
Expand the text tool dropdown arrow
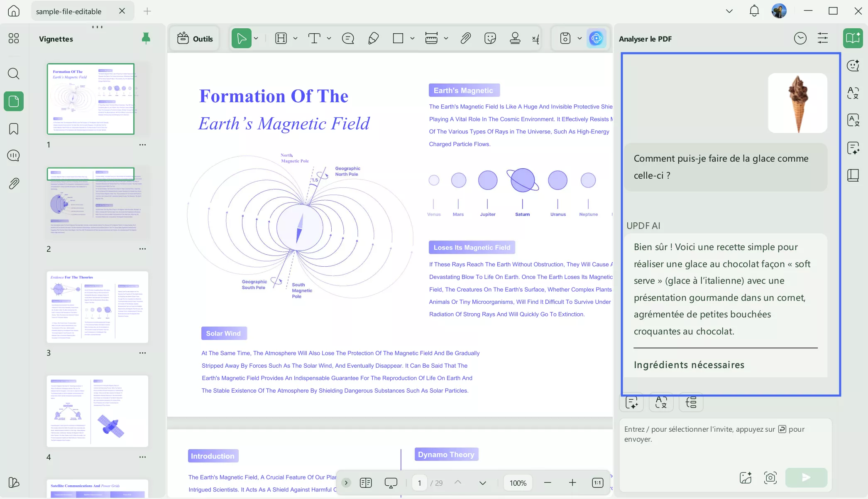pyautogui.click(x=329, y=39)
